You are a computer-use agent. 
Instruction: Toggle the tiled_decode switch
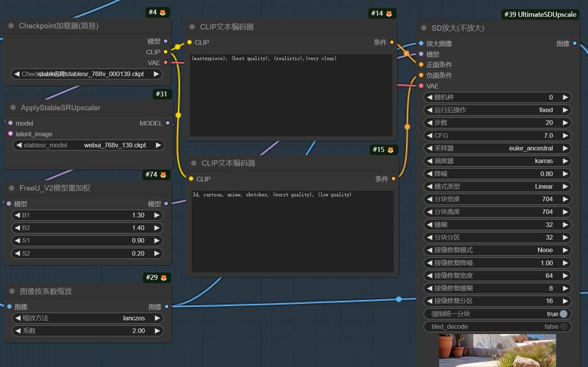tap(563, 326)
